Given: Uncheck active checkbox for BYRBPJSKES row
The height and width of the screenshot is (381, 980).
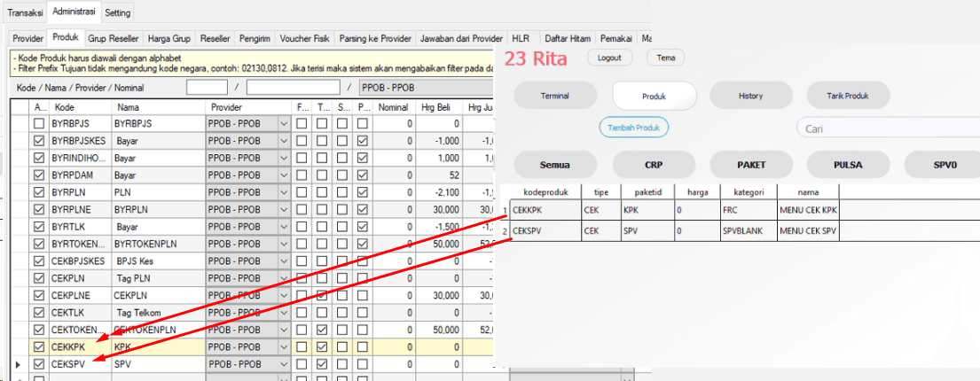Looking at the screenshot, I should 39,141.
